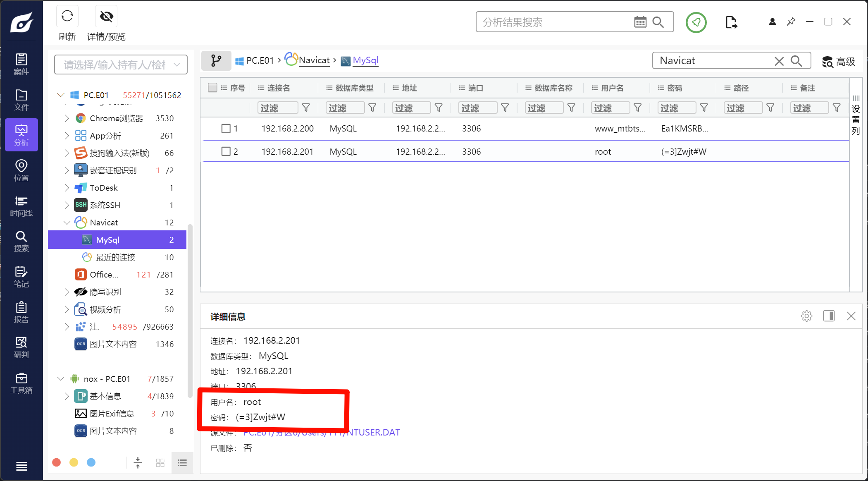Click the yellow color tag dot
The image size is (868, 481).
click(74, 462)
